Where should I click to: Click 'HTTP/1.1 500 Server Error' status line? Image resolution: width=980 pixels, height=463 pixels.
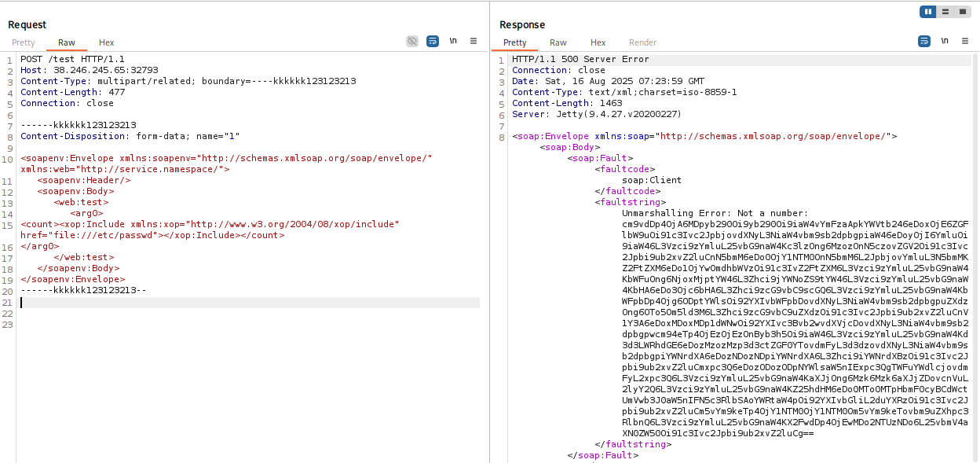coord(580,59)
